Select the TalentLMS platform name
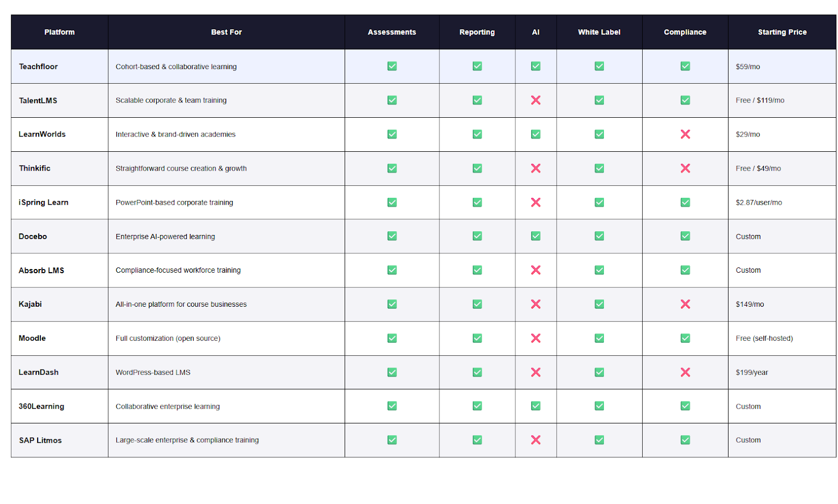The width and height of the screenshot is (838, 504). pyautogui.click(x=38, y=100)
